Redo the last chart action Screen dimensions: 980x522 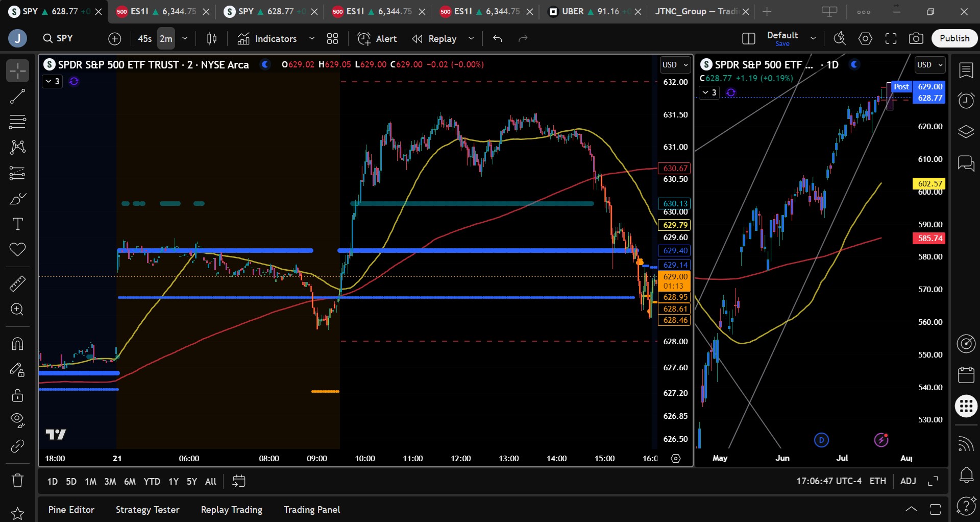click(x=523, y=38)
